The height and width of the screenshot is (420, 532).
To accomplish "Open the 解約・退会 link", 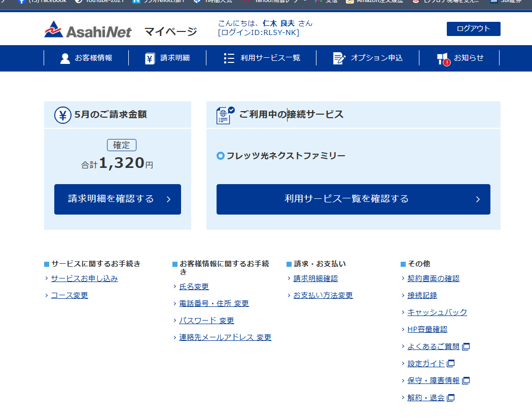I will [426, 398].
